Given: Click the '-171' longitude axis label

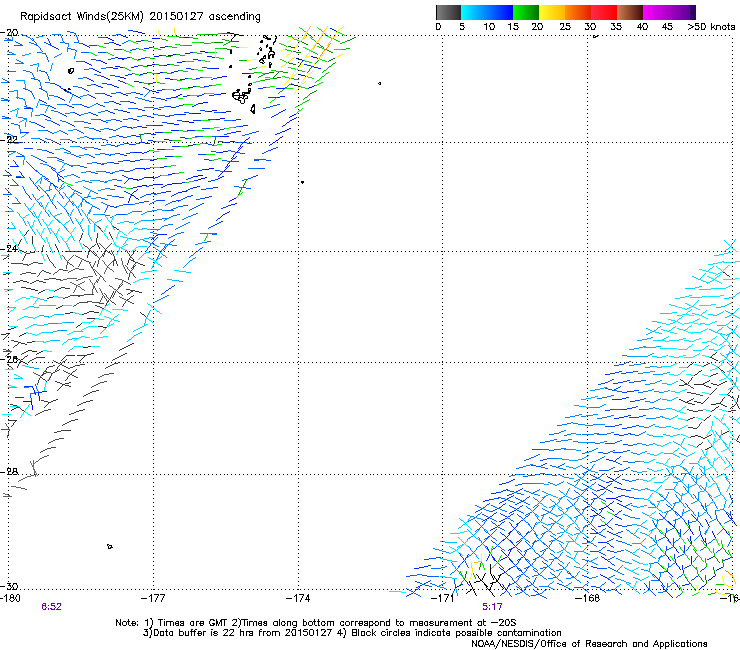Looking at the screenshot, I should tap(443, 599).
